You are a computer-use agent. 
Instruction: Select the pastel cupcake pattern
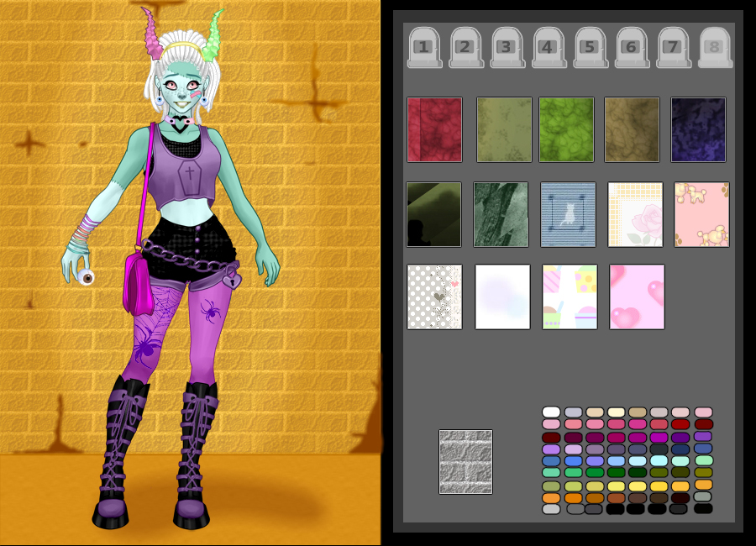(568, 296)
